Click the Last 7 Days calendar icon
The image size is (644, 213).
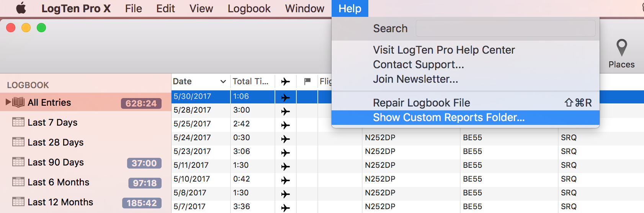pos(18,122)
